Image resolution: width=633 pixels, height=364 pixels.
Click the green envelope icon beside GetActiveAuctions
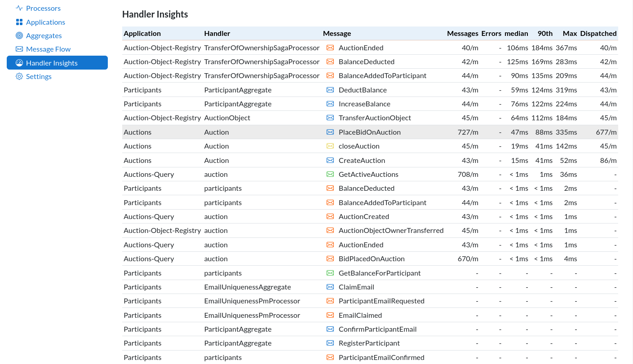[330, 174]
